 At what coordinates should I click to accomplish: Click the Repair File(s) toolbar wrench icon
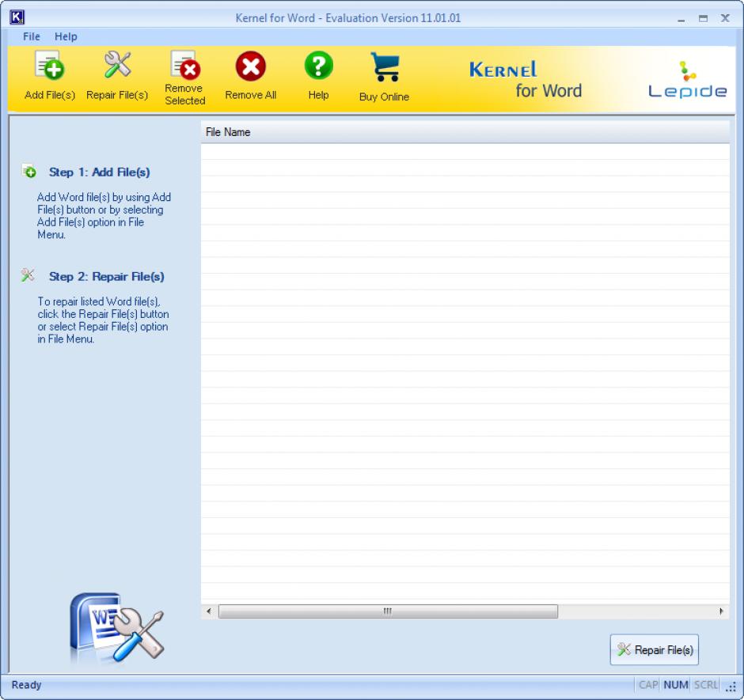point(117,65)
